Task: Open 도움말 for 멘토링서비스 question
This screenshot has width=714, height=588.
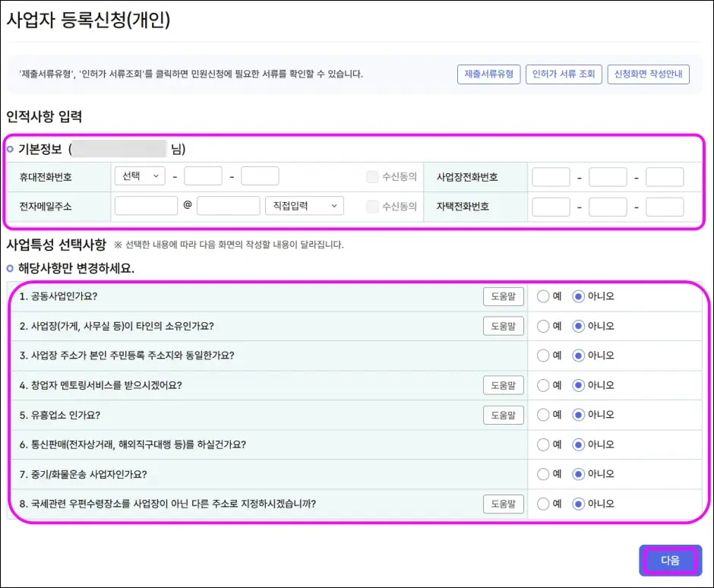Action: click(x=503, y=385)
